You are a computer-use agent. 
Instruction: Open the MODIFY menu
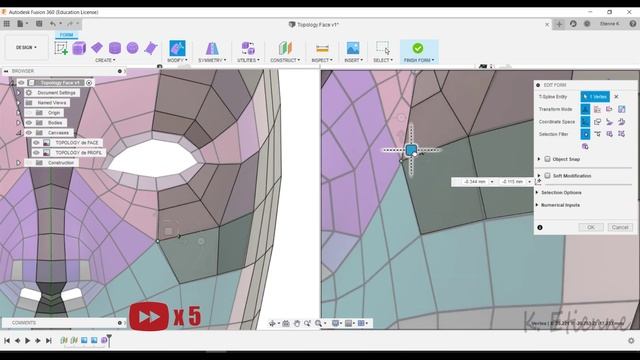(177, 60)
